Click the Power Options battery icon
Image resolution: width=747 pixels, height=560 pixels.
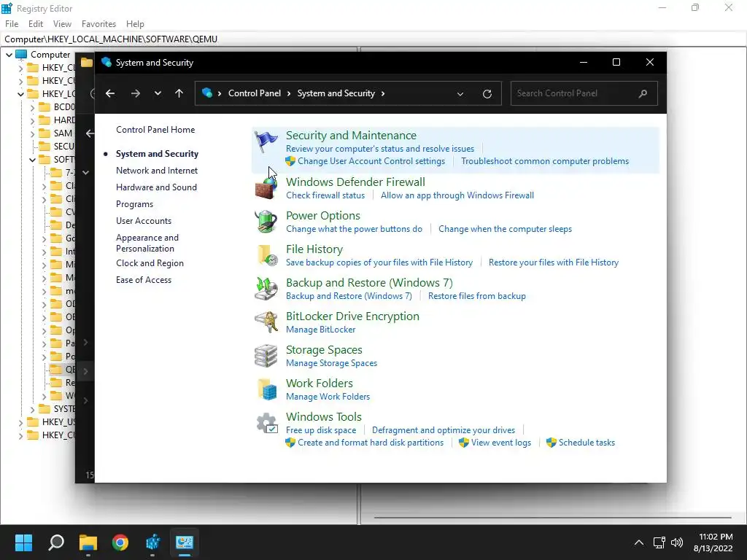click(266, 222)
